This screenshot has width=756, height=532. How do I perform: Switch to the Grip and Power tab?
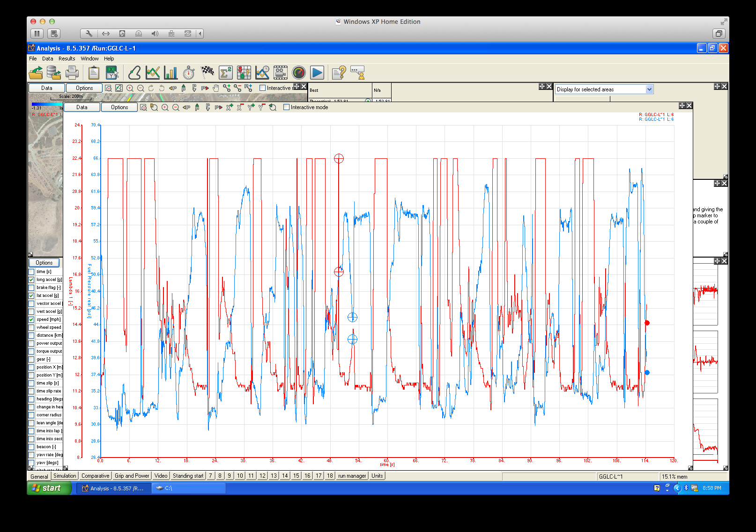coord(132,476)
